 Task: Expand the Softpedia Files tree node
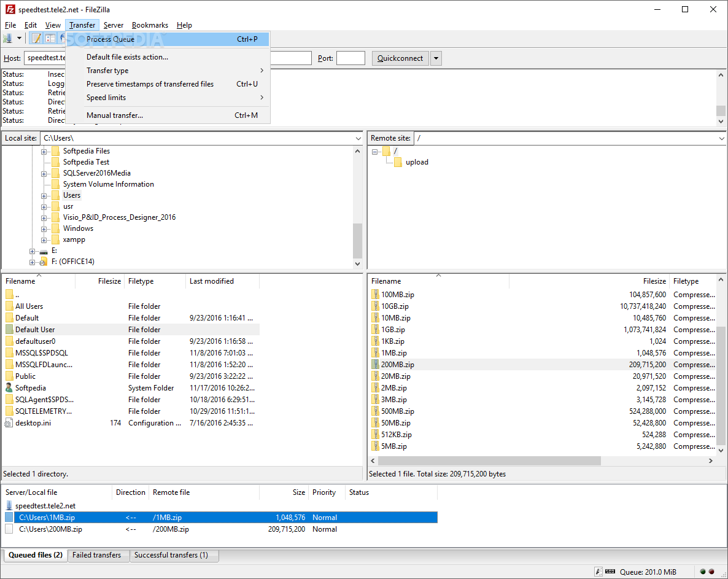(x=44, y=152)
